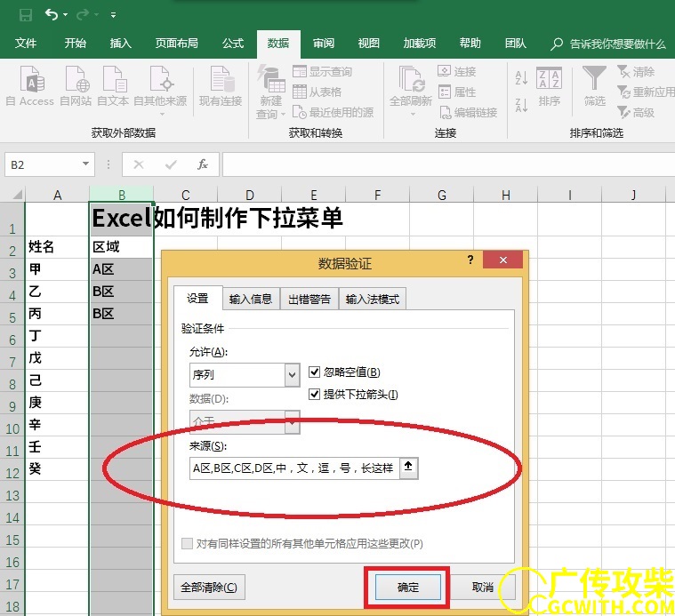
Task: Click cell B3 containing A区
Action: (121, 269)
